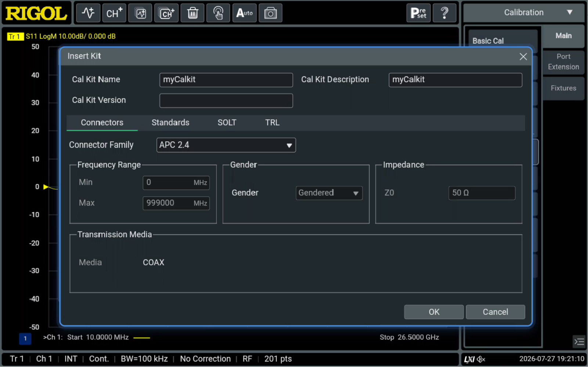Open help question mark icon
Viewport: 588px width, 367px height.
(x=445, y=13)
